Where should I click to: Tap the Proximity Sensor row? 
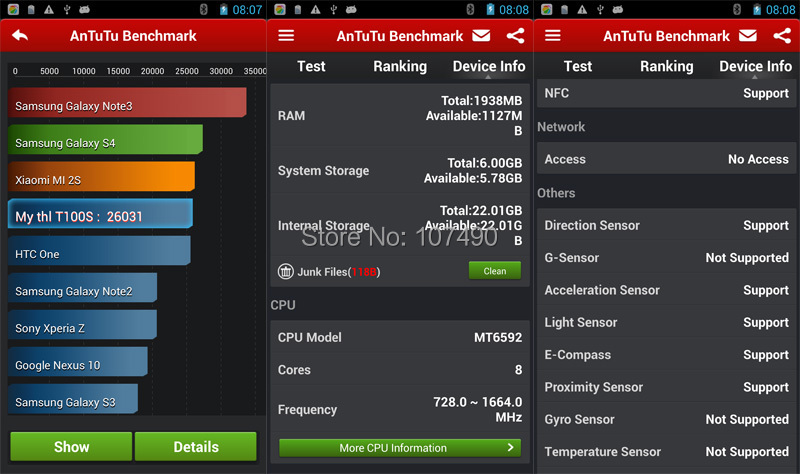(666, 387)
